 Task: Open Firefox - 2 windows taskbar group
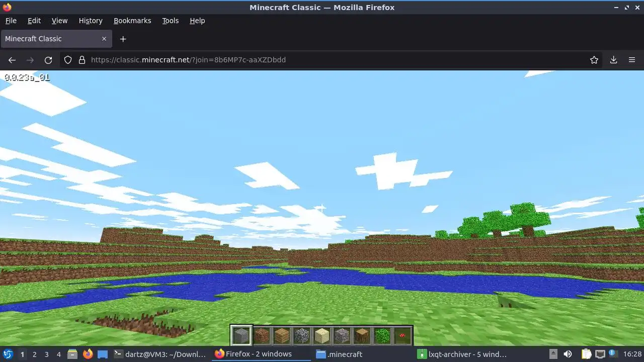coord(261,354)
